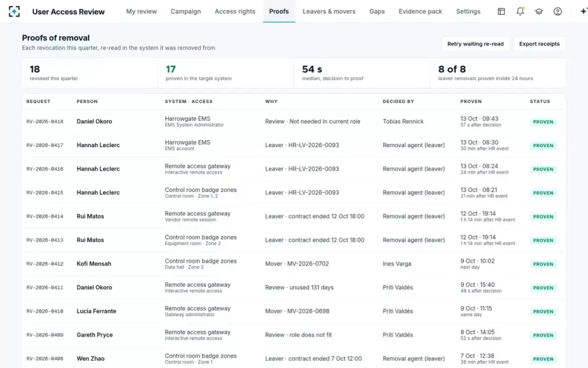The height and width of the screenshot is (368, 588).
Task: Open request RV-2026-0412
Action: (45, 264)
